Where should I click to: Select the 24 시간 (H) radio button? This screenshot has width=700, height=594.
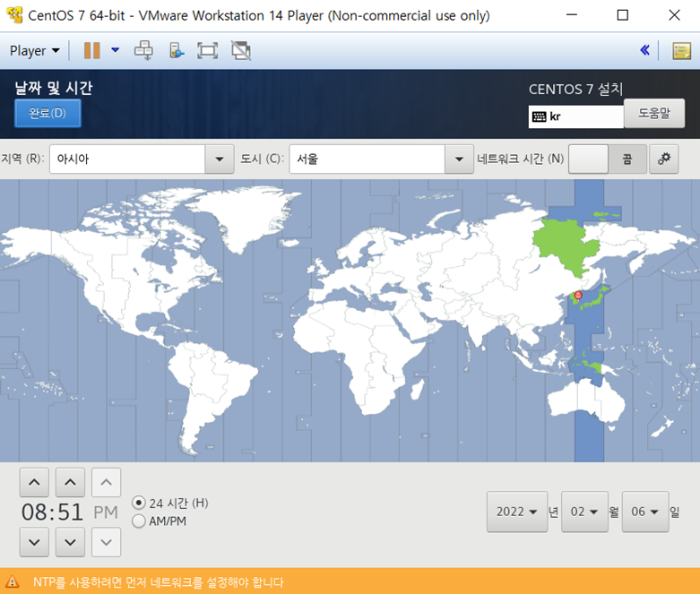tap(139, 503)
